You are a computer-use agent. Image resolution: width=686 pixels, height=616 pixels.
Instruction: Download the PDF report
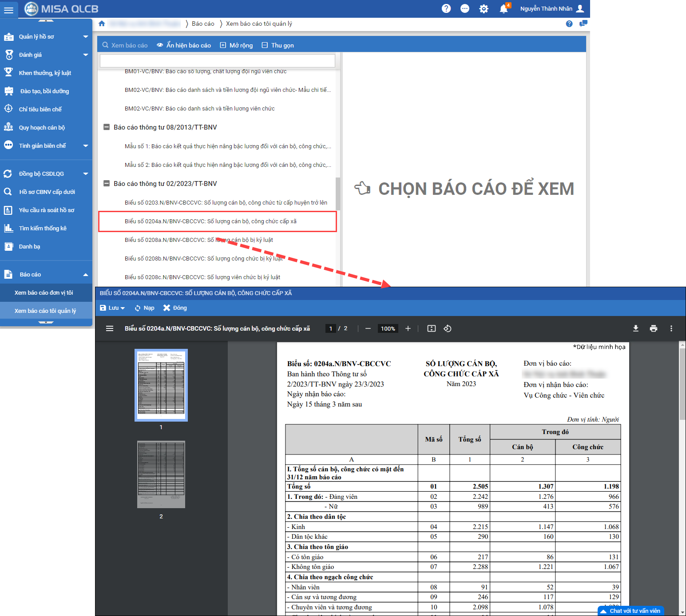click(635, 328)
